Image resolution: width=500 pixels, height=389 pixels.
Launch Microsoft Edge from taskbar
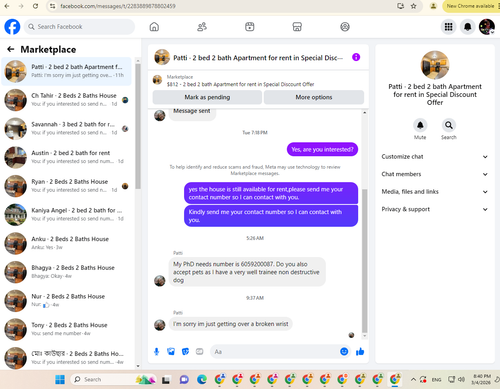[202, 379]
